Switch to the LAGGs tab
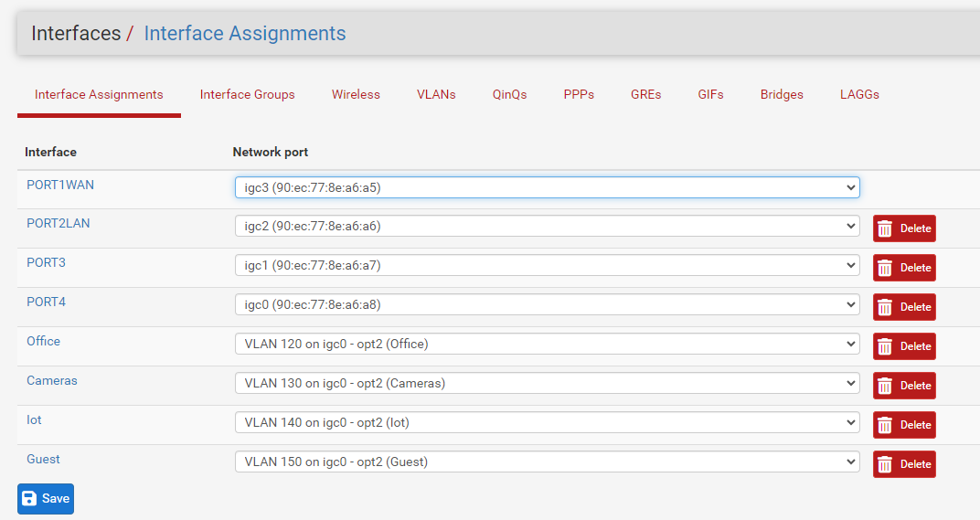The image size is (980, 520). pyautogui.click(x=859, y=94)
